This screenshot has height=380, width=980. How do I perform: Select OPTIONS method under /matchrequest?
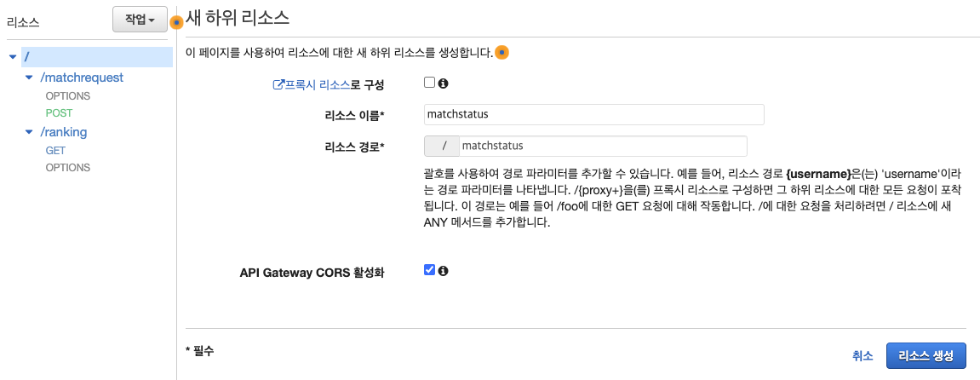(68, 96)
